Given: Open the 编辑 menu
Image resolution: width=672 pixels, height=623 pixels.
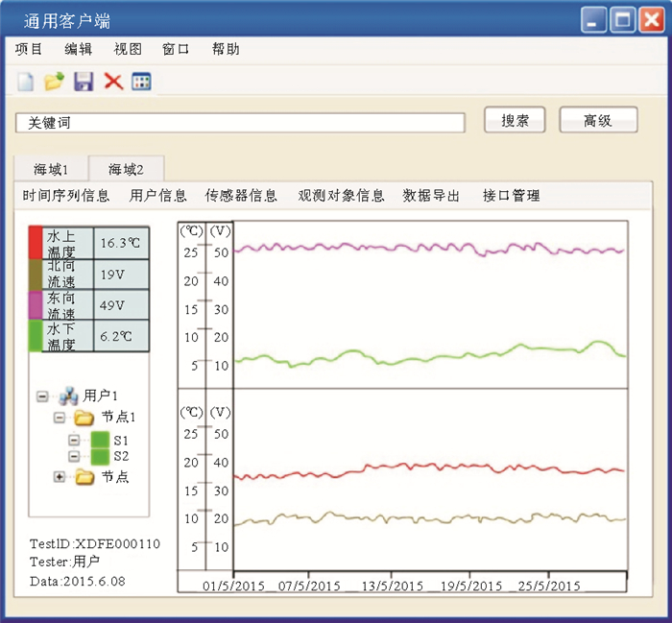Looking at the screenshot, I should tap(78, 49).
